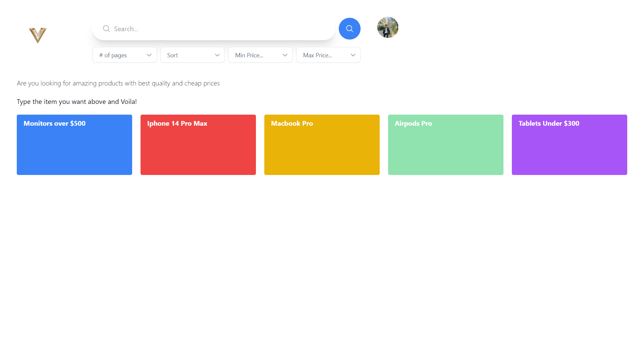Click the blue search button
Screen dimensions: 644x362
350,29
